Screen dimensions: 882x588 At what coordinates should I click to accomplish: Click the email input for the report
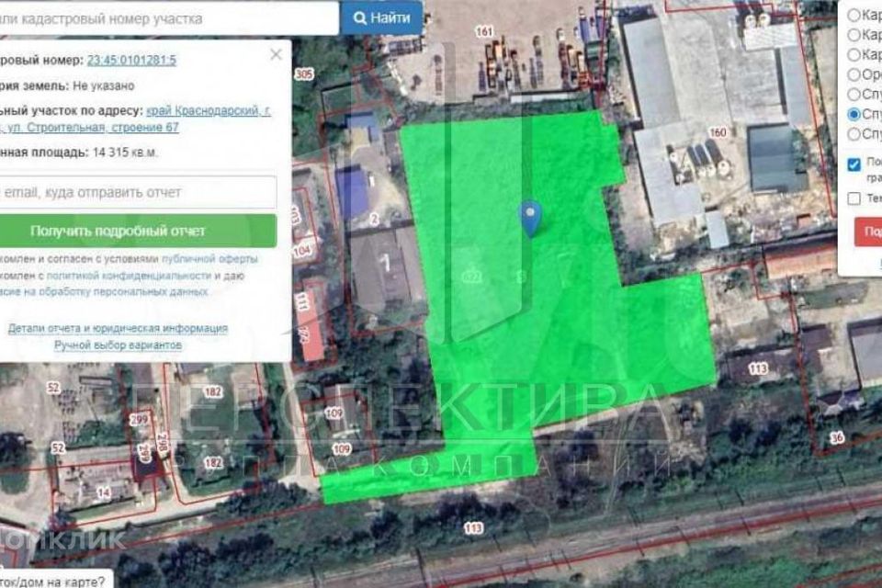[x=138, y=193]
